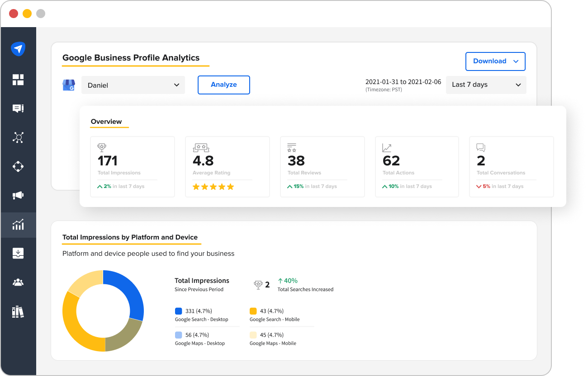Image resolution: width=588 pixels, height=376 pixels.
Task: Select the diamond node connector sidebar icon
Action: [x=18, y=166]
